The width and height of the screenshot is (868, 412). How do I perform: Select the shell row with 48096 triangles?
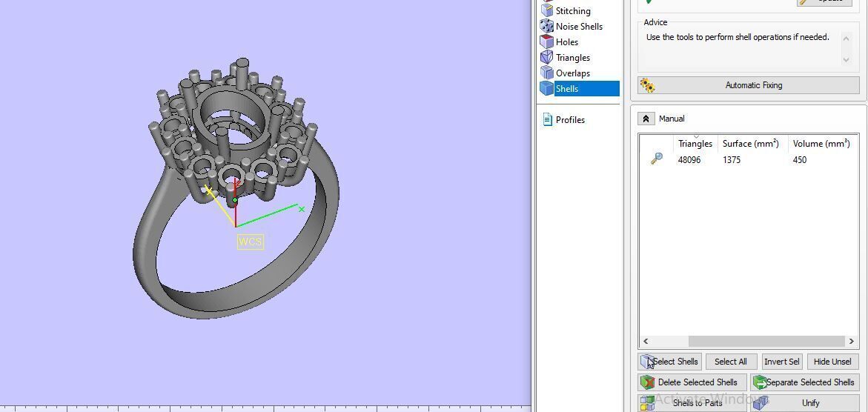coord(749,160)
